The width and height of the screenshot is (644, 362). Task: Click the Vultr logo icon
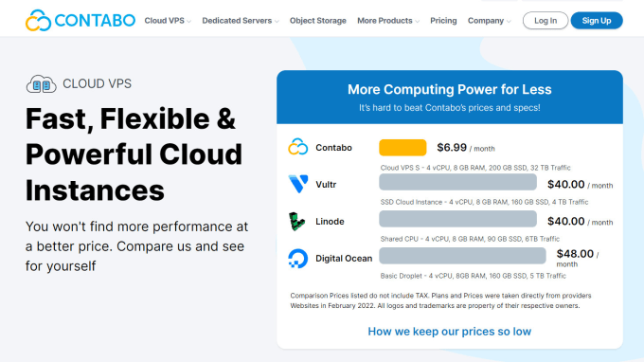(298, 184)
